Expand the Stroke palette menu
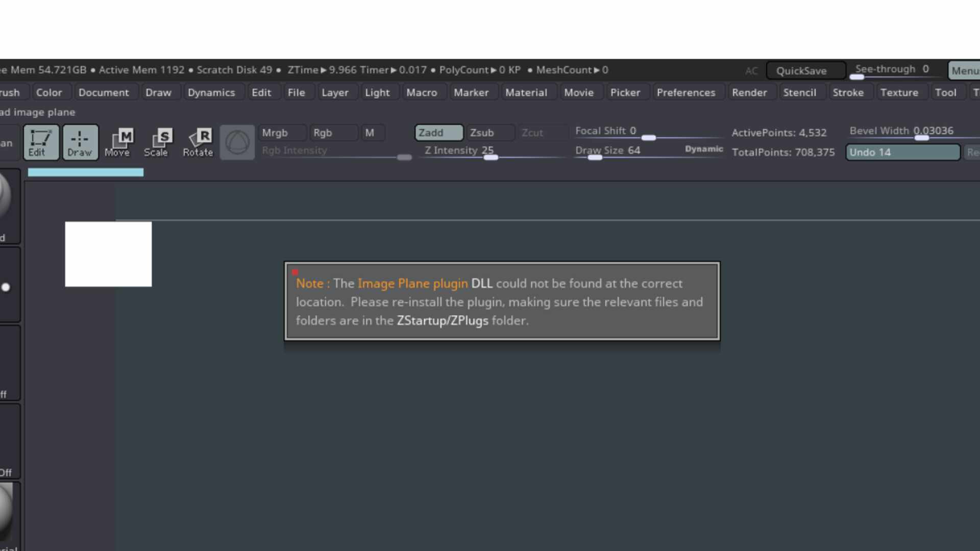Image resolution: width=980 pixels, height=551 pixels. [848, 92]
